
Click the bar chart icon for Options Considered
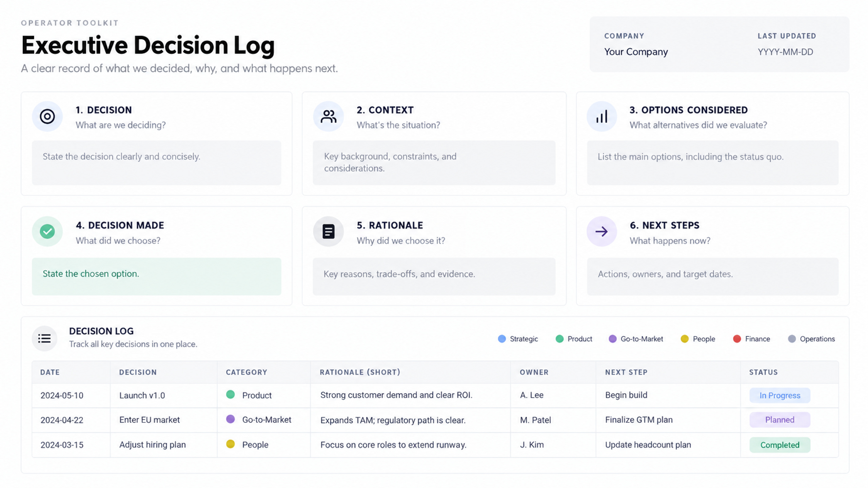coord(601,116)
